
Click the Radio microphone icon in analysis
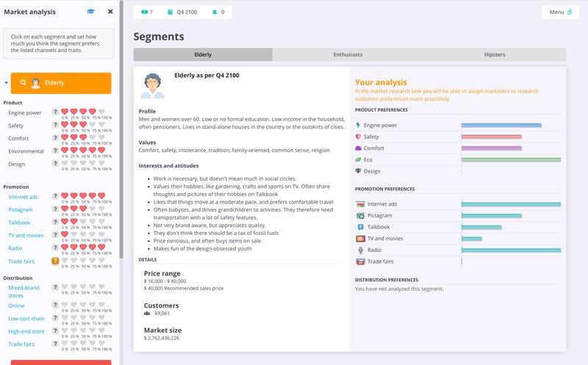tap(360, 250)
